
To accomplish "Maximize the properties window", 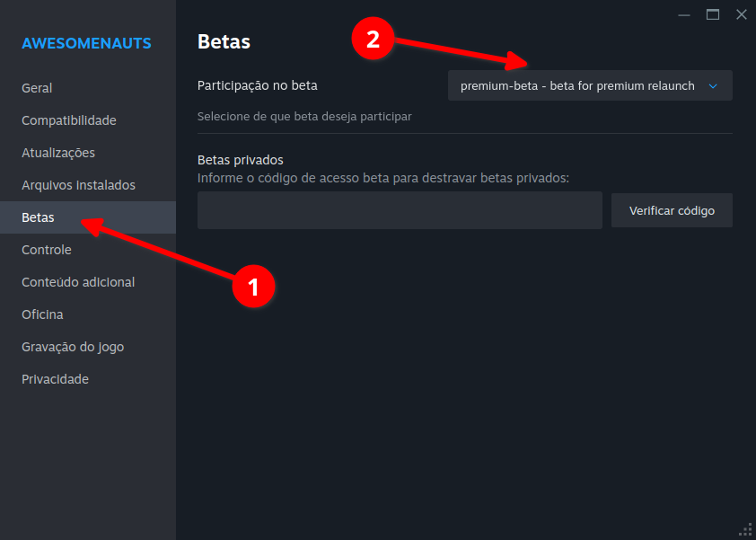I will point(713,14).
